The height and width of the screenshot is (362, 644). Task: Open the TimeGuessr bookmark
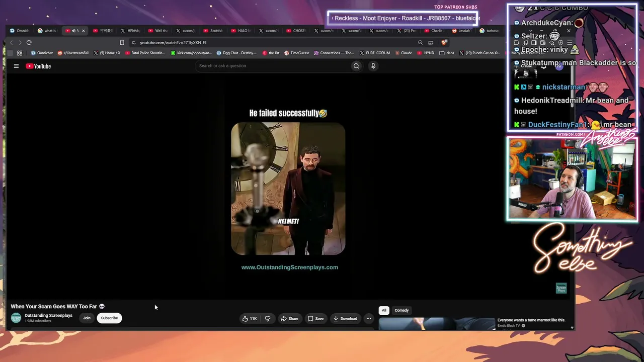pyautogui.click(x=297, y=53)
